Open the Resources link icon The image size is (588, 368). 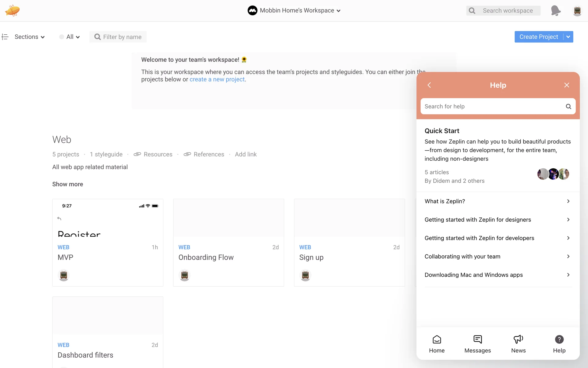[x=137, y=154]
